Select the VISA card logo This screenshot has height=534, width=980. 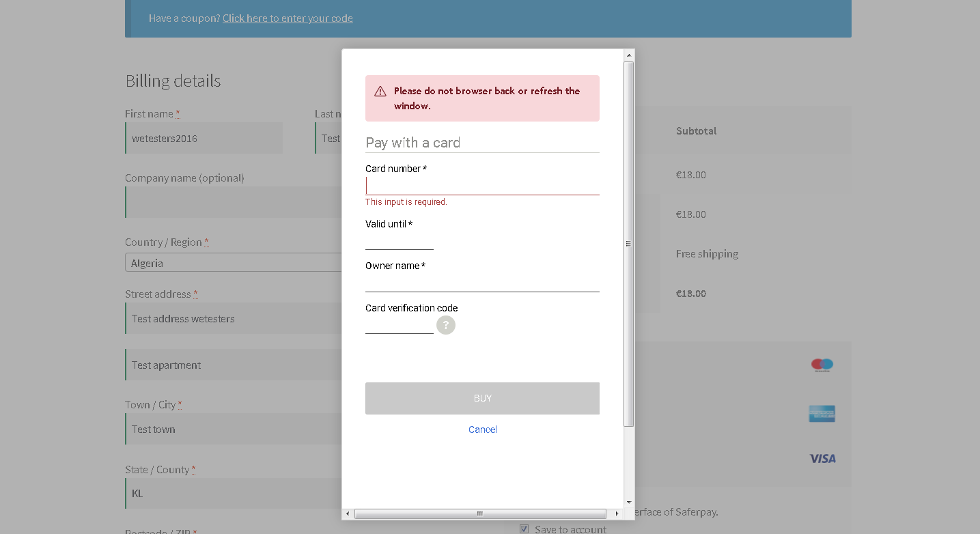[x=822, y=459]
